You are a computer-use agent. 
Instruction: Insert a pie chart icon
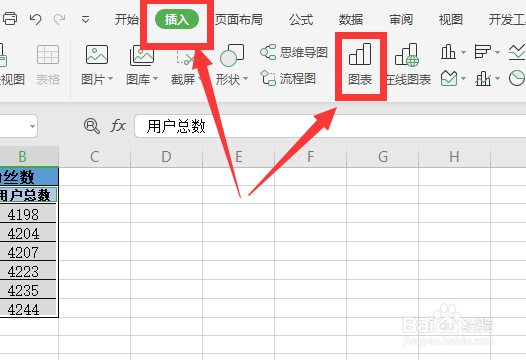(x=517, y=78)
